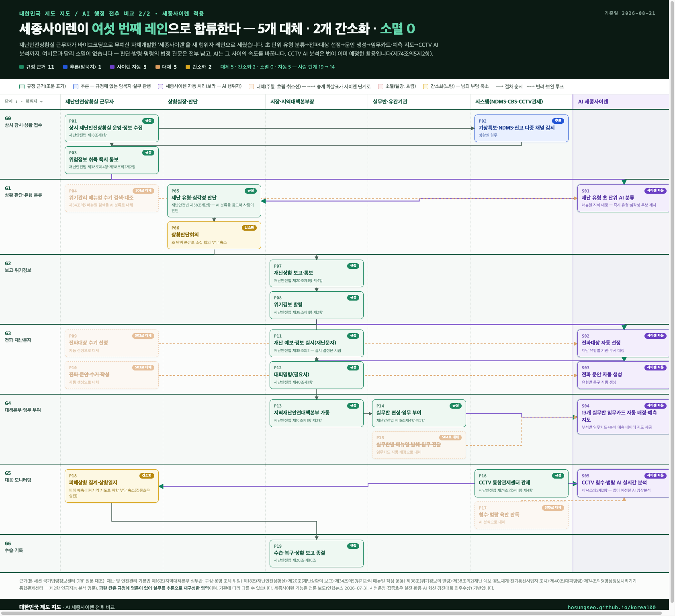Click the 규정 badge on card P03
The width and height of the screenshot is (675, 616).
(148, 153)
